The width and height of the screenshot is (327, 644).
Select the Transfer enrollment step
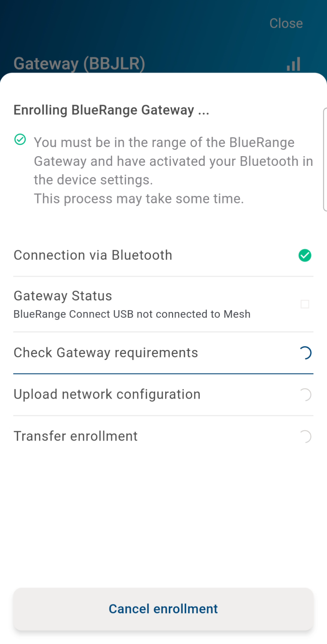click(76, 436)
